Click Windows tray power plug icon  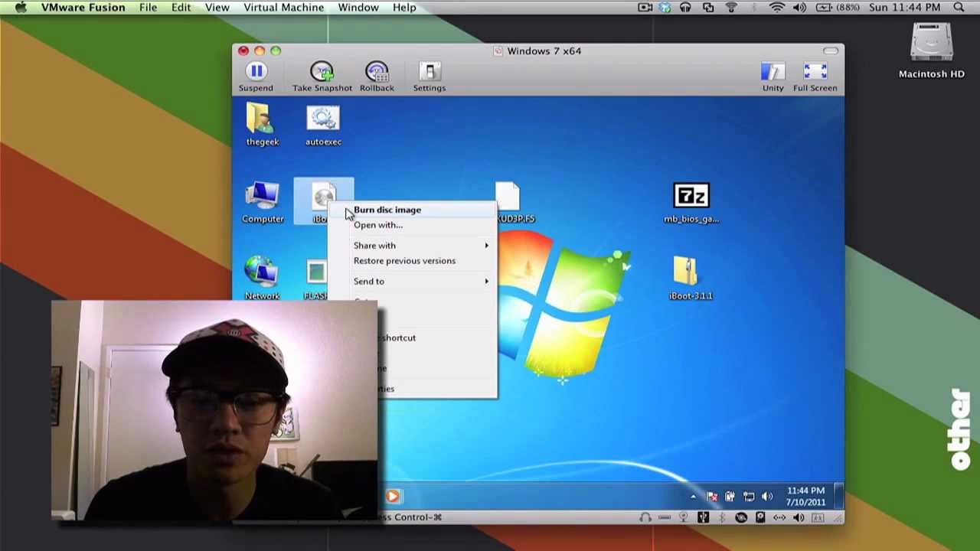pos(730,497)
